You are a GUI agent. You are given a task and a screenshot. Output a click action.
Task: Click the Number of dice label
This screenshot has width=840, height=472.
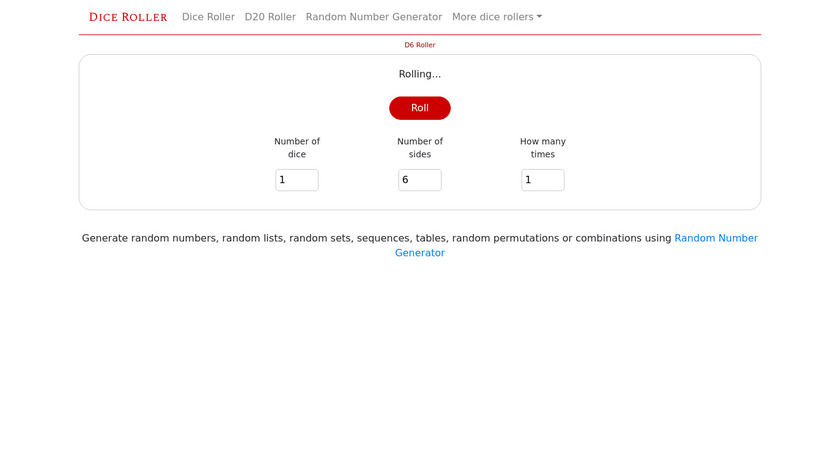(297, 148)
